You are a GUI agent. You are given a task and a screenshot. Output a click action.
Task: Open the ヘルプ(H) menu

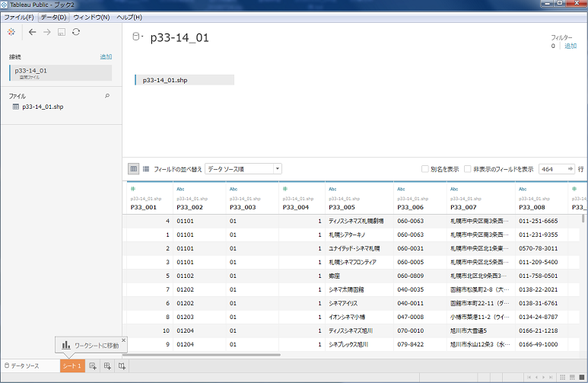[129, 18]
